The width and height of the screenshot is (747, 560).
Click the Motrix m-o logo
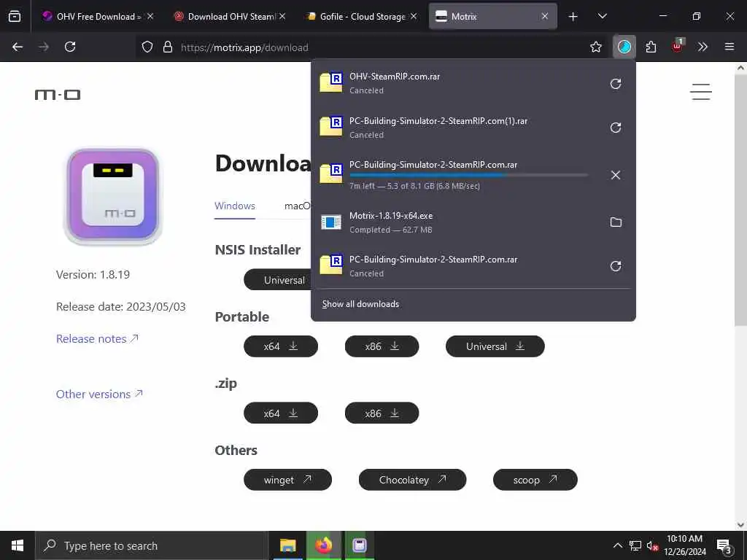coord(58,95)
